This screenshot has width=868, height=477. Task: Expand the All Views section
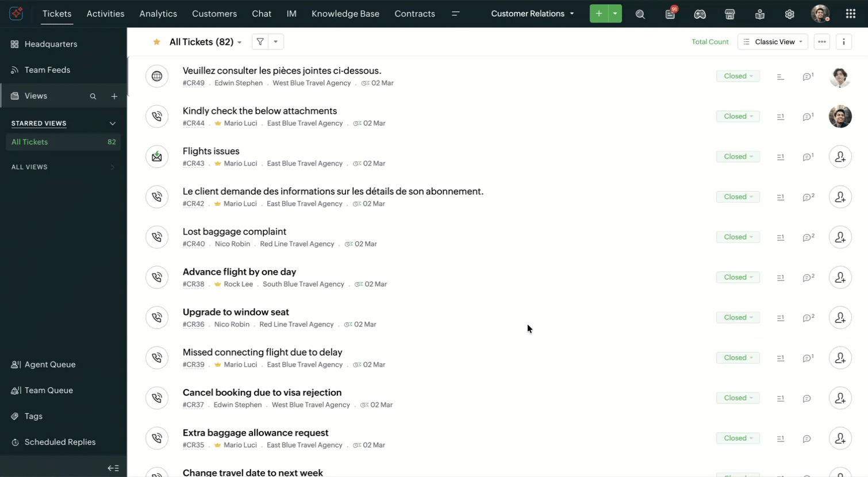(113, 167)
